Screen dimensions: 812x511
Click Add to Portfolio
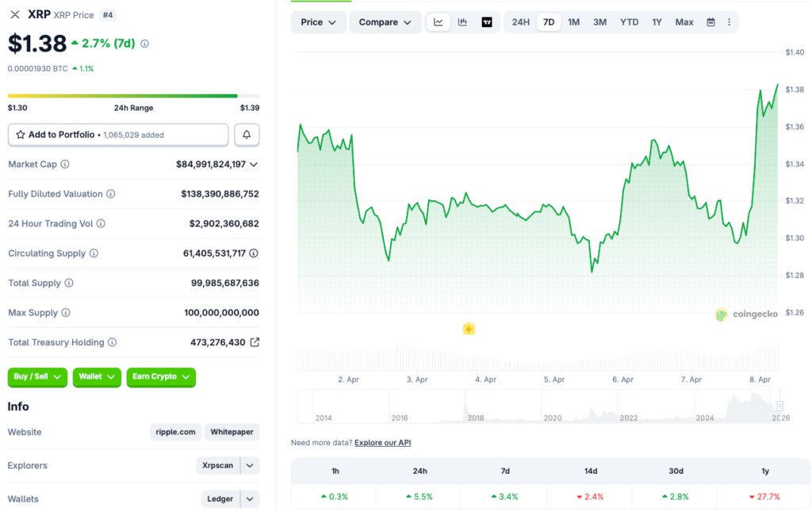coord(117,134)
